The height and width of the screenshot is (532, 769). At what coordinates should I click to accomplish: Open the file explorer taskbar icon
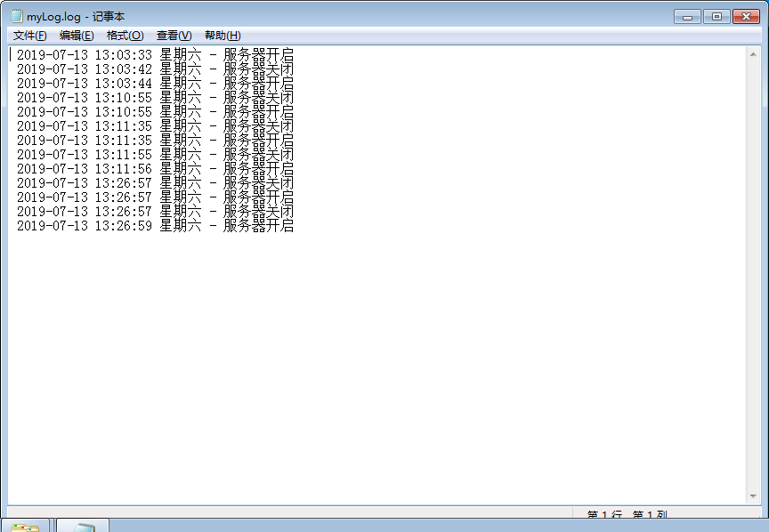click(x=25, y=526)
